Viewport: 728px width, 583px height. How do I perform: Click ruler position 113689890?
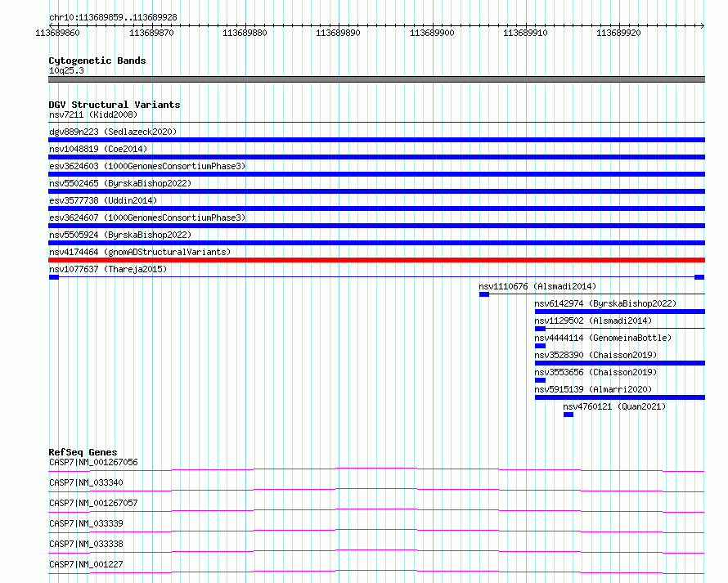(x=338, y=33)
